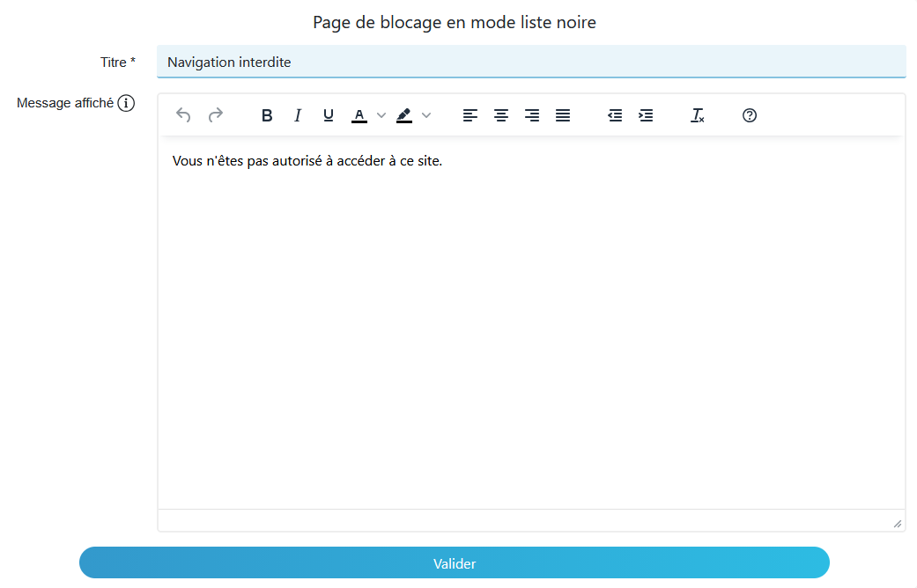Viewport: 917px width, 588px height.
Task: Click the info icon beside Message affiché
Action: [x=126, y=103]
